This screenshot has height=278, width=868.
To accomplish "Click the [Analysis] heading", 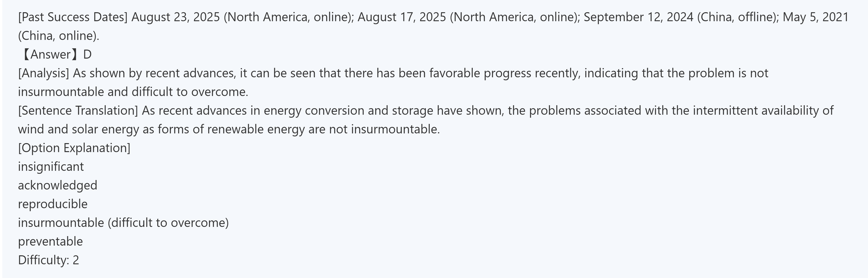I will point(44,73).
